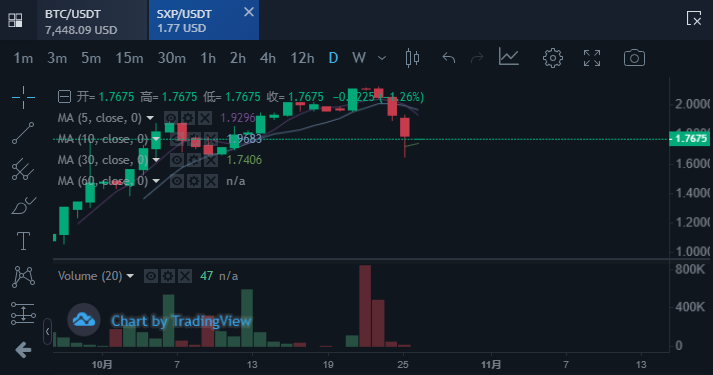Open chart settings gear icon
The height and width of the screenshot is (375, 713).
(552, 58)
